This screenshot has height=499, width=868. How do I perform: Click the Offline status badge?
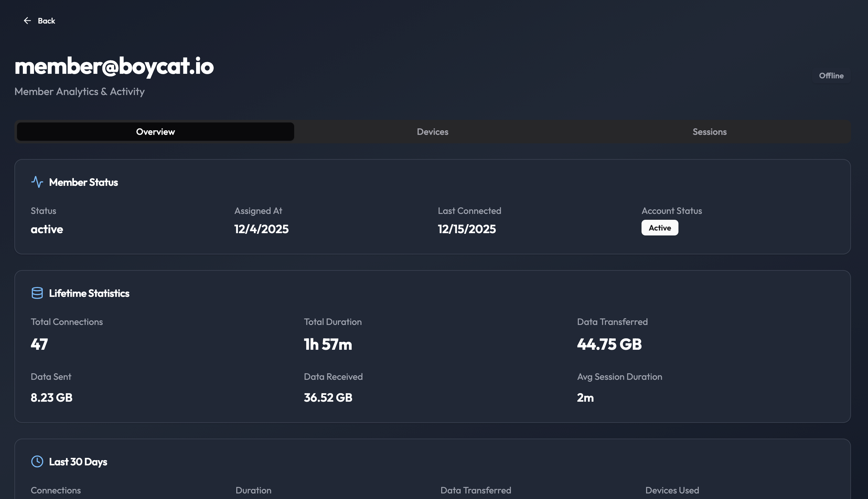coord(831,76)
